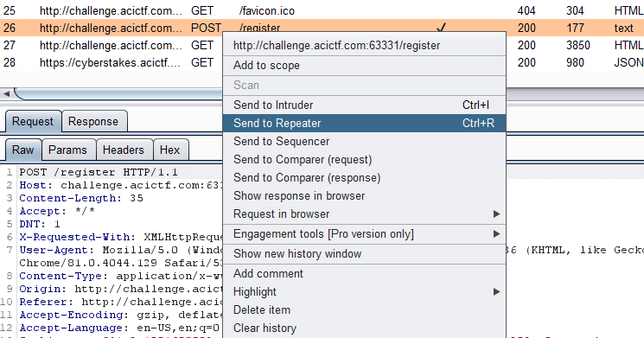This screenshot has height=338, width=644.
Task: Click JSON MIME type in row 28
Action: coord(628,62)
